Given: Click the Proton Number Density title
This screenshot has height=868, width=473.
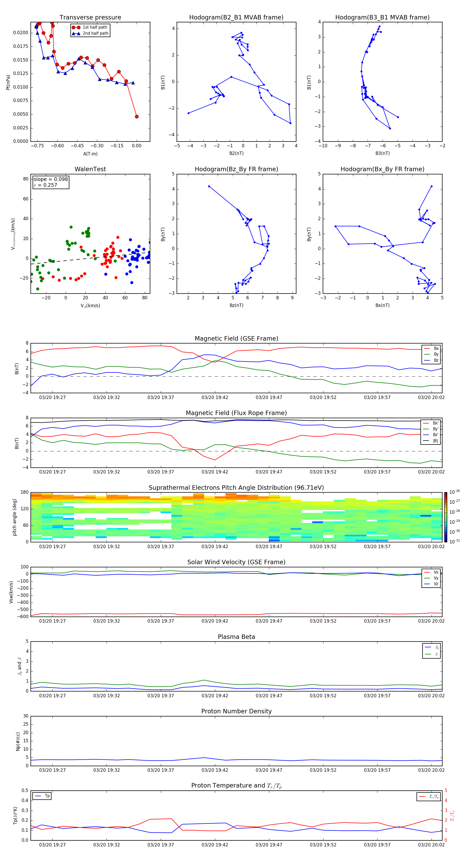Looking at the screenshot, I should click(x=236, y=711).
